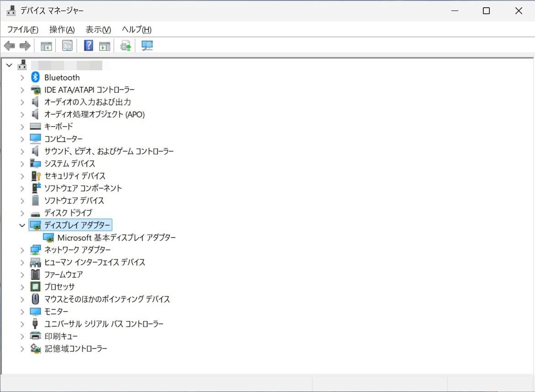Click the mouse device category icon
Image resolution: width=535 pixels, height=392 pixels.
pyautogui.click(x=36, y=299)
